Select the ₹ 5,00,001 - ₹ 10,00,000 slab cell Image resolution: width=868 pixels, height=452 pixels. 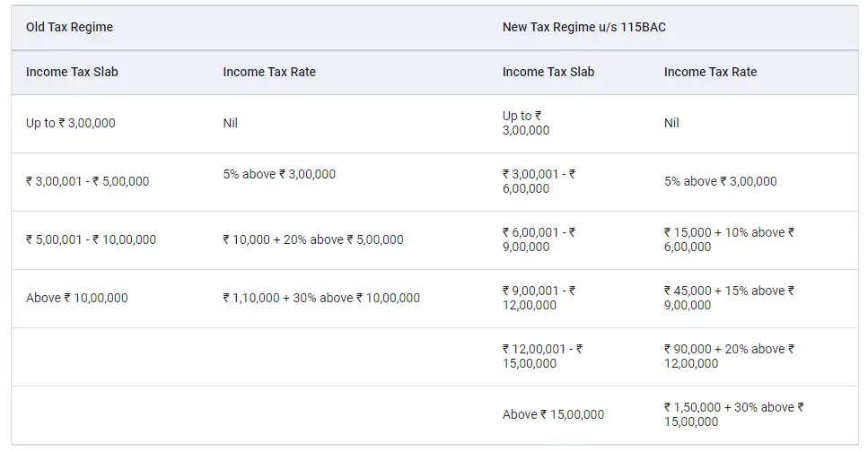coord(91,239)
